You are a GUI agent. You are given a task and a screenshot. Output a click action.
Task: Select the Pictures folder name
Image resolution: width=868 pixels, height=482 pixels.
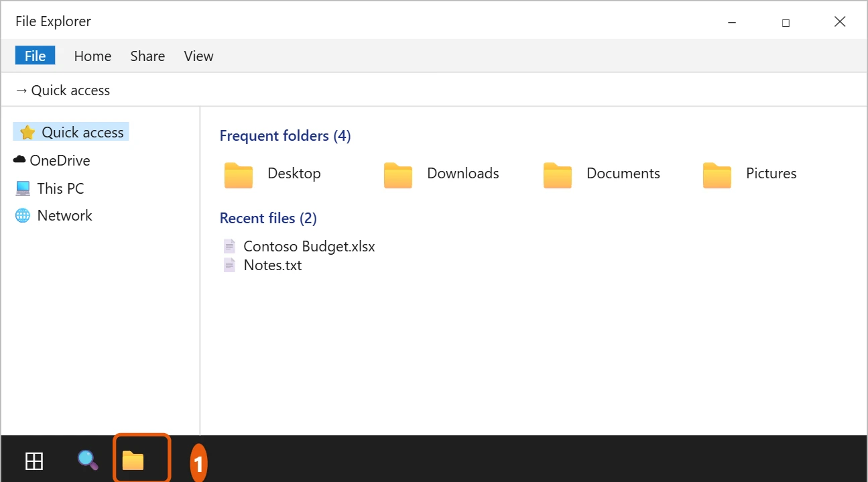771,173
